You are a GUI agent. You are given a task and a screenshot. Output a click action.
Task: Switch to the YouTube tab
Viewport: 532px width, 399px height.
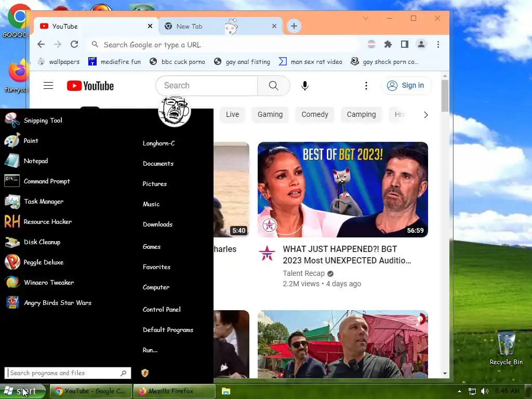96,26
